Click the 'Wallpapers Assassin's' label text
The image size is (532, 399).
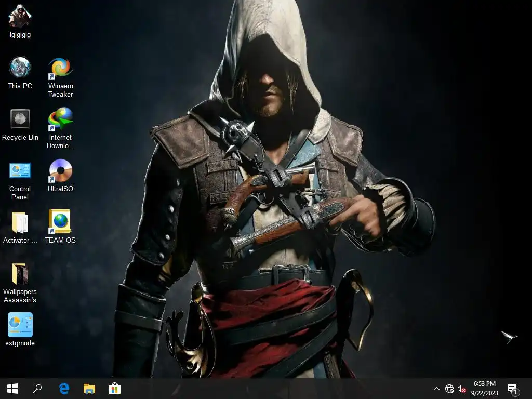(20, 296)
